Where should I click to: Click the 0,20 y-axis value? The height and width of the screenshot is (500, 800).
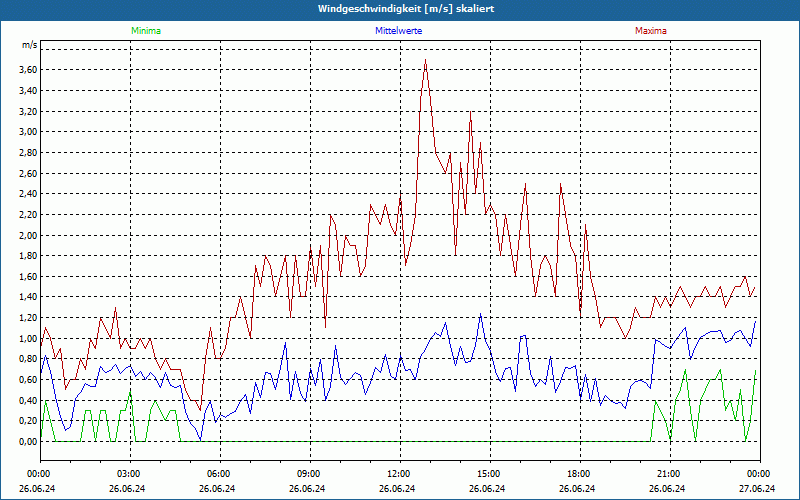coord(29,421)
